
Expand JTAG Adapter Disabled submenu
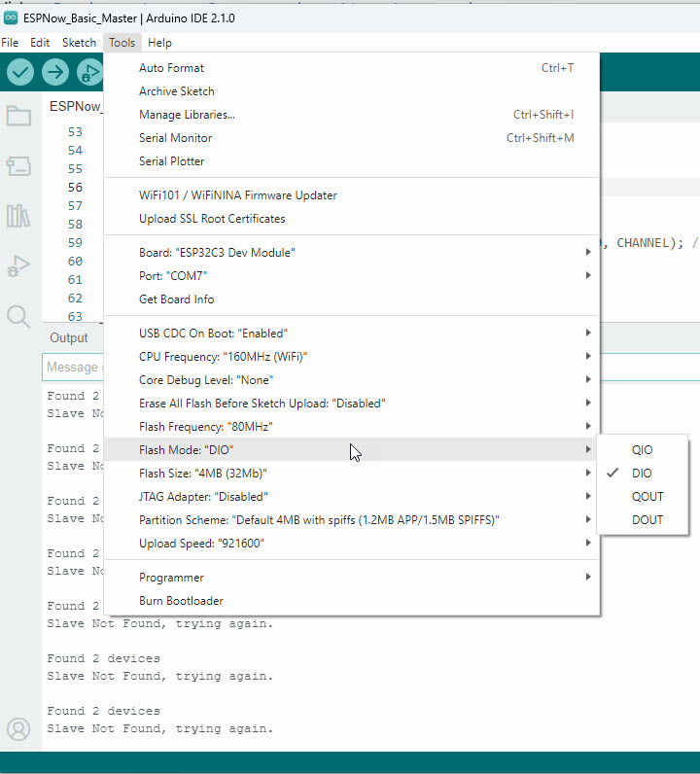click(352, 497)
